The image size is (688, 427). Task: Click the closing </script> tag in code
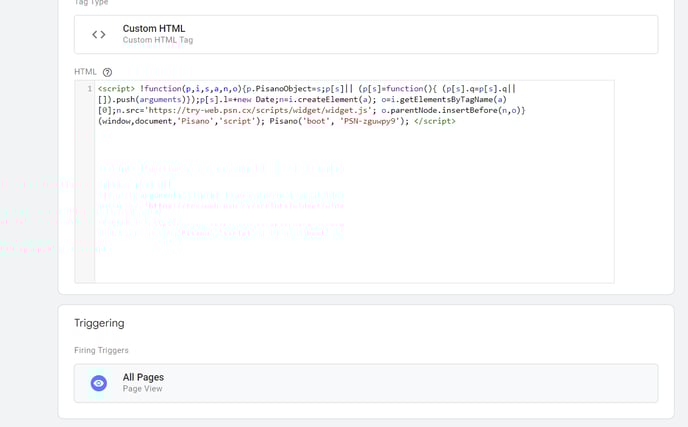coord(435,121)
